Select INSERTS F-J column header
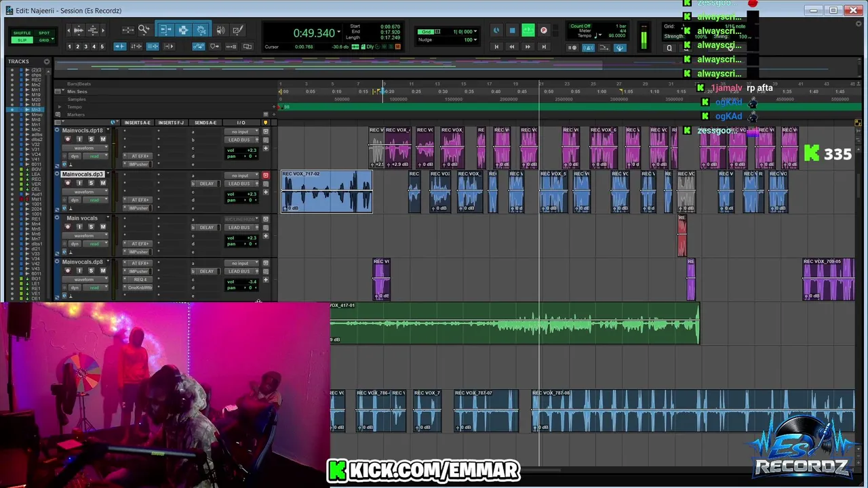Screen dimensions: 868x488 [171, 123]
